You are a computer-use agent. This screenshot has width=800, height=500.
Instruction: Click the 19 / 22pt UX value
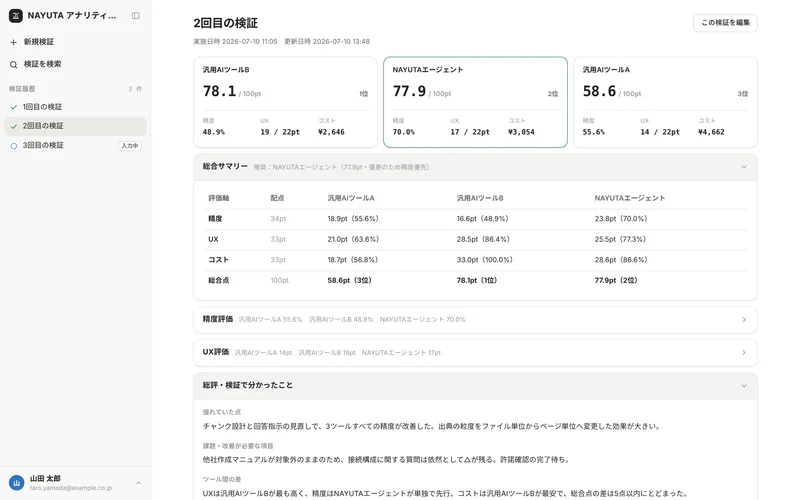[x=280, y=132]
